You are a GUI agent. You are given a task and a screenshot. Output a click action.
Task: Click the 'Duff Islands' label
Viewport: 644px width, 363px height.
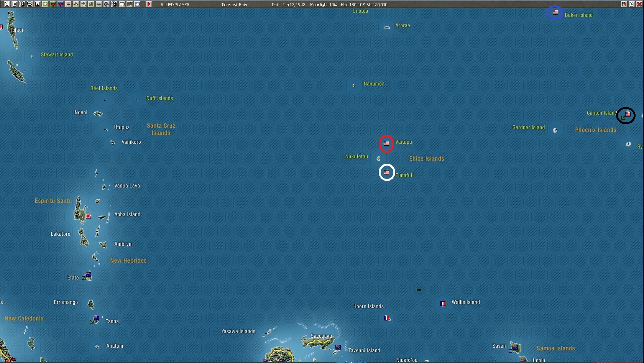coord(159,99)
